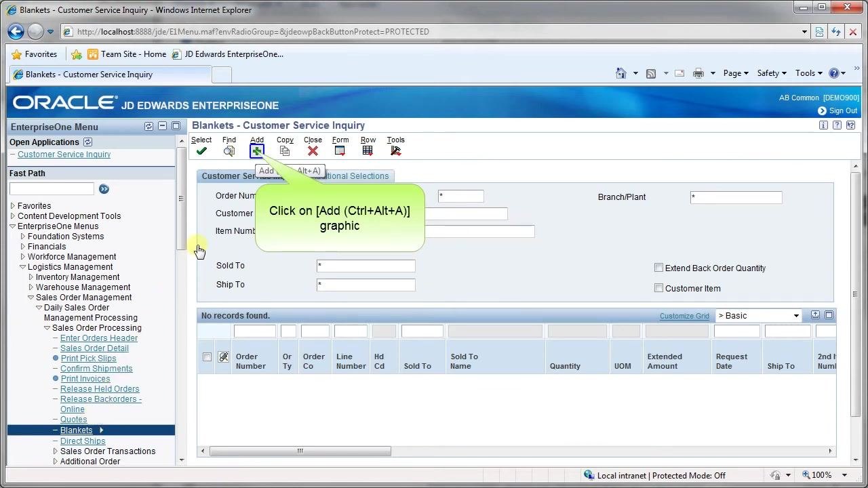Click the Find magnifier toolbar icon

click(x=229, y=151)
